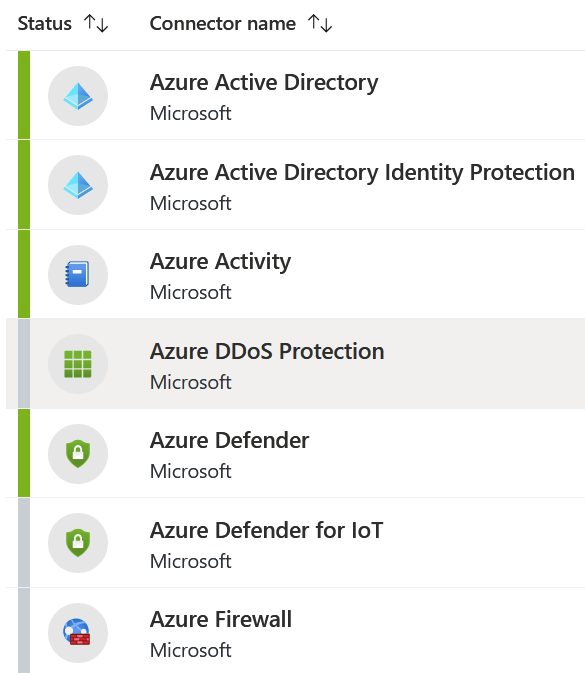This screenshot has width=585, height=673.
Task: Click the Azure DDoS Protection grid icon
Action: [78, 364]
